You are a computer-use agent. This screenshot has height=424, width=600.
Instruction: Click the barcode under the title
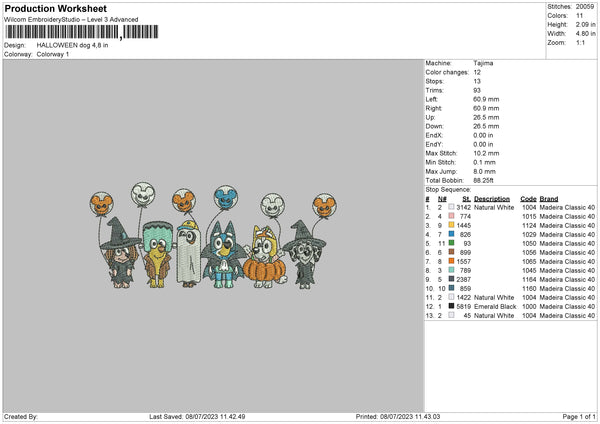82,32
